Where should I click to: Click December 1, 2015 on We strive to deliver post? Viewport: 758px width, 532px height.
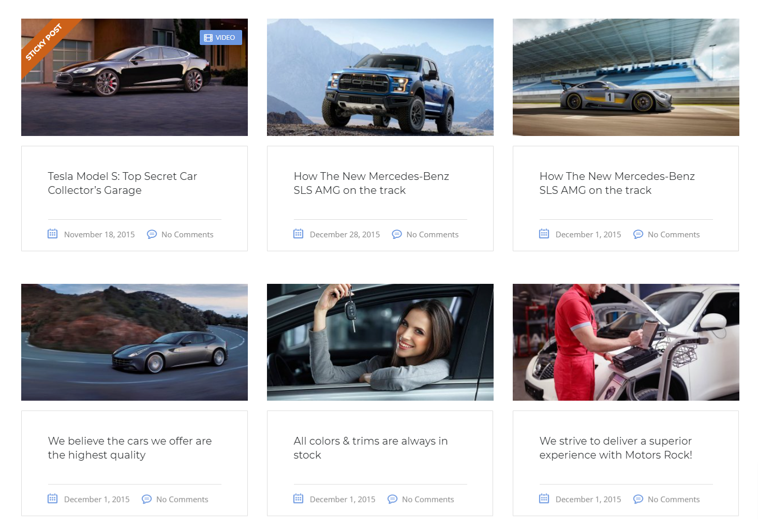588,499
